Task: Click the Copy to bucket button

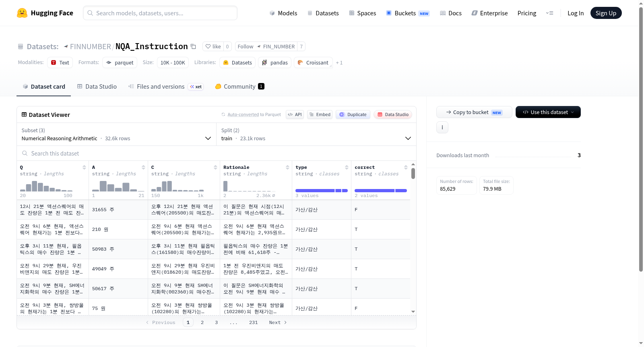Action: (x=474, y=112)
